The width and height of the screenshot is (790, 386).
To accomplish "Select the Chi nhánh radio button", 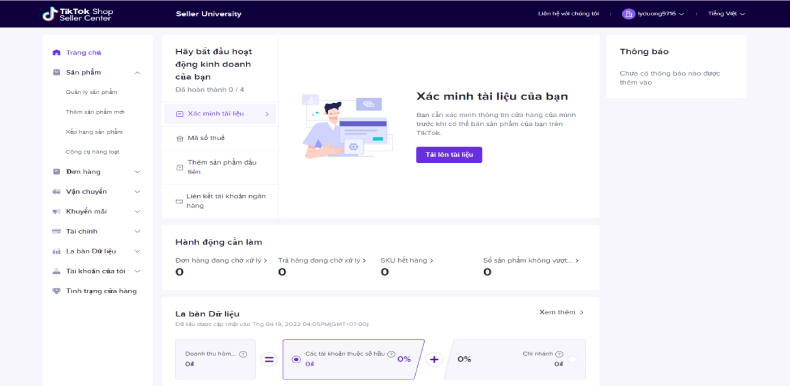I will pos(572,359).
